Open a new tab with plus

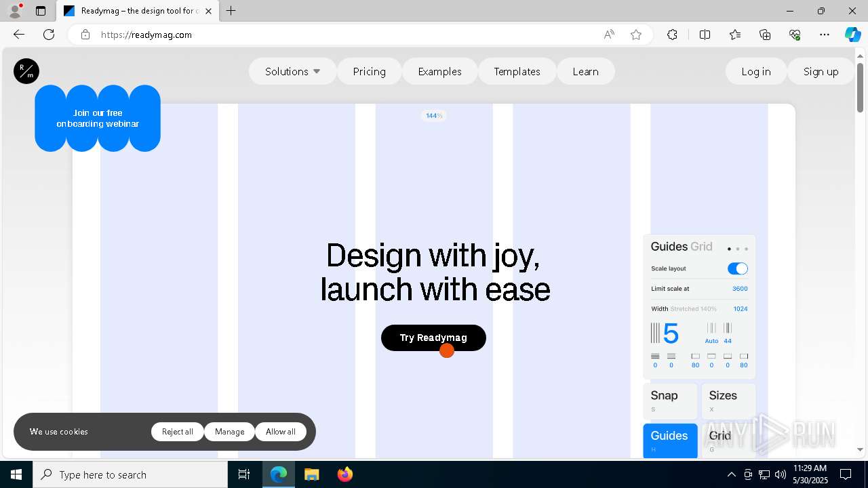[x=231, y=11]
